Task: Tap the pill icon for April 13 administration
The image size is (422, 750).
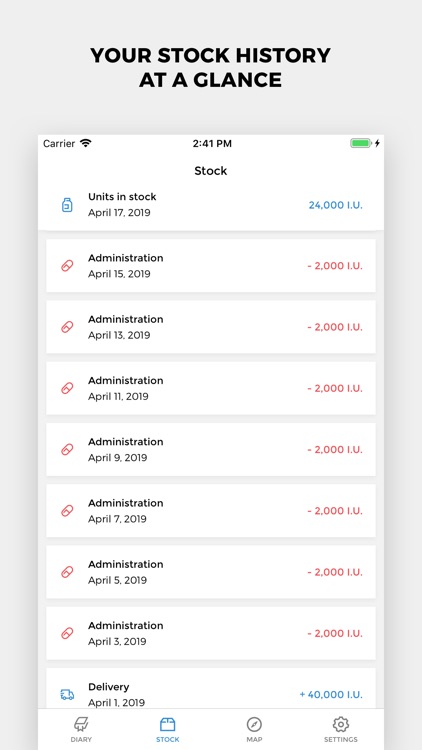Action: click(67, 327)
